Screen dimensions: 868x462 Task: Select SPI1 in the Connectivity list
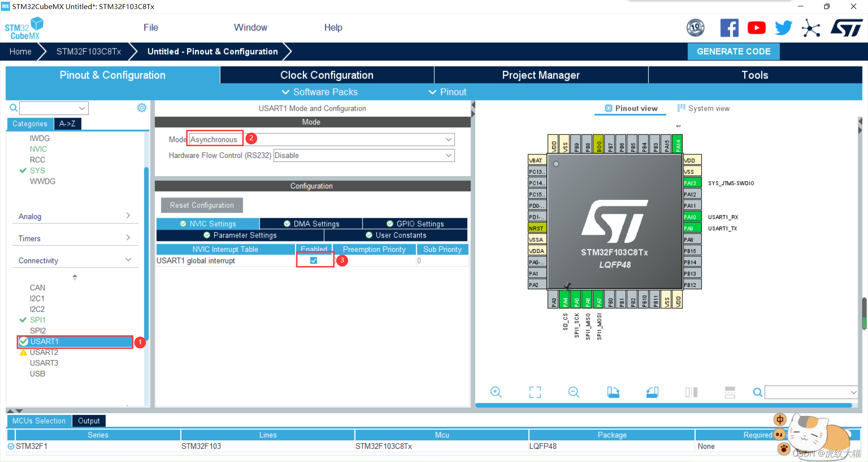pos(38,320)
